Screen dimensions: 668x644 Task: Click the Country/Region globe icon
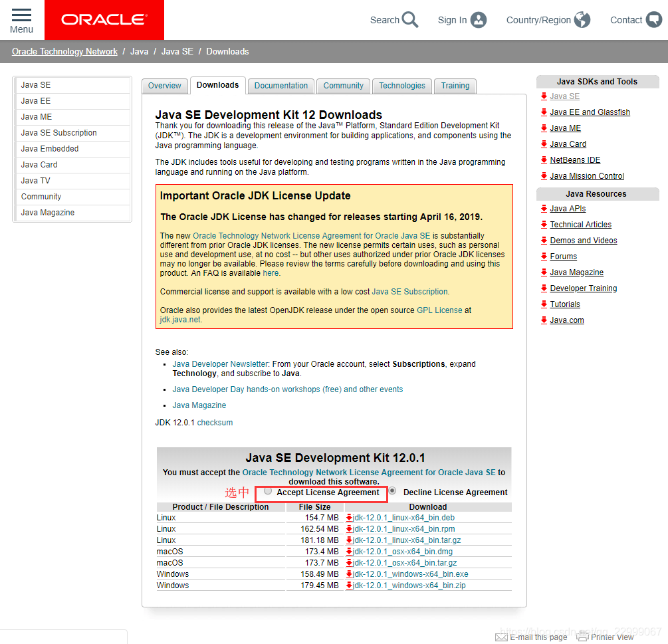582,19
